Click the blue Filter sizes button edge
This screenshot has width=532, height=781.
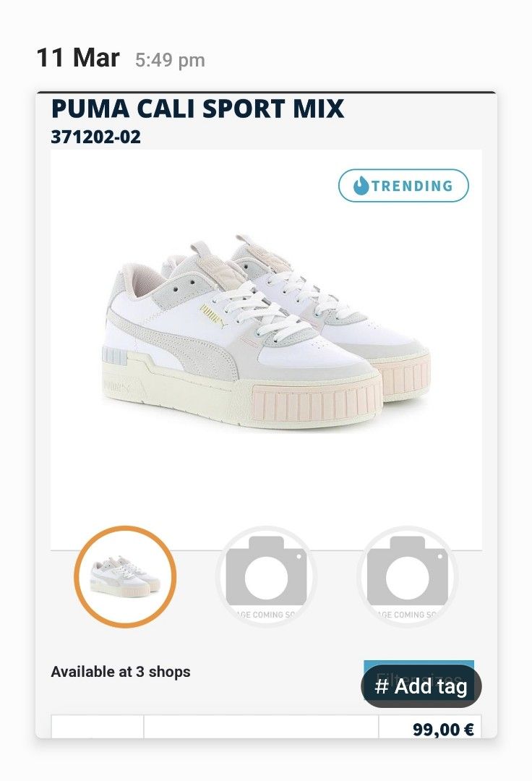[419, 663]
